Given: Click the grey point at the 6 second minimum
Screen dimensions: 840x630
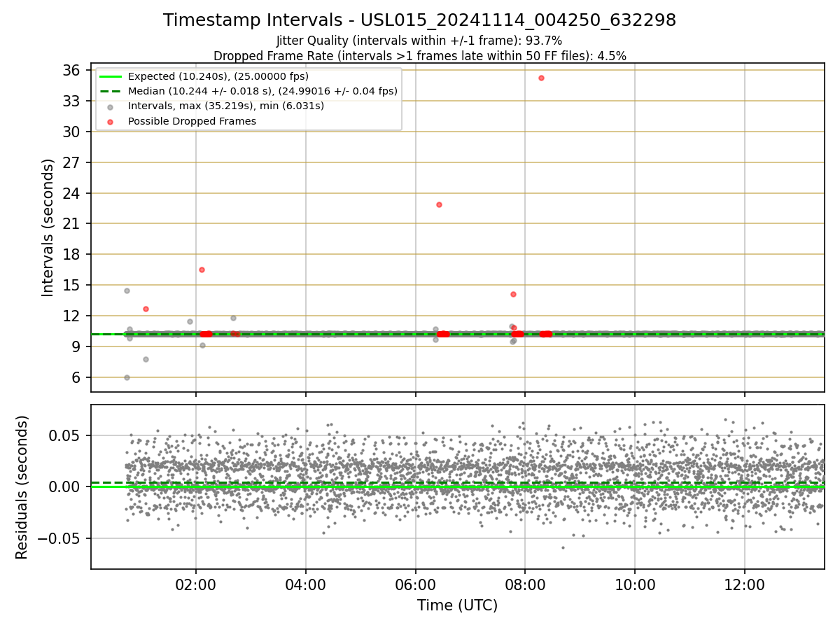Looking at the screenshot, I should click(127, 377).
